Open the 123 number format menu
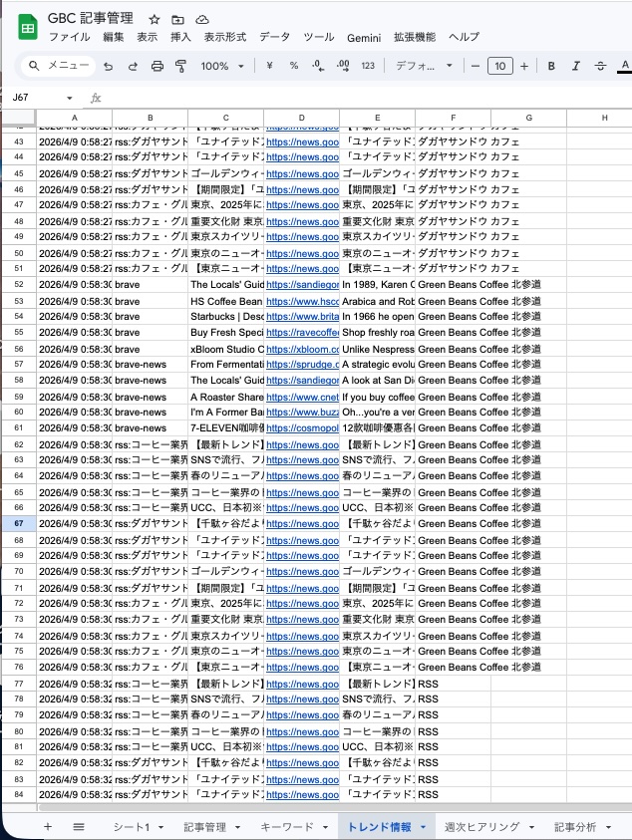Screen dimensions: 632x840 [x=368, y=66]
